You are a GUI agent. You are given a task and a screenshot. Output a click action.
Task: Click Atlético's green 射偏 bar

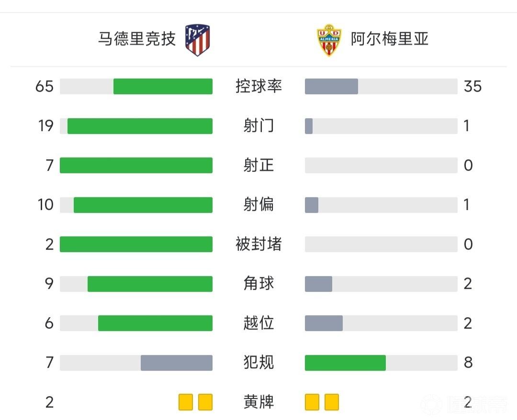143,205
